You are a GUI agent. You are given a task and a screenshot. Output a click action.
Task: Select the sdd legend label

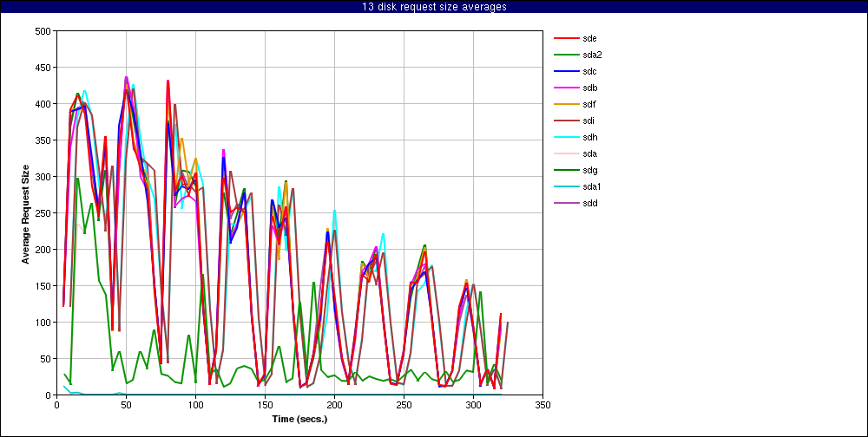[x=589, y=203]
